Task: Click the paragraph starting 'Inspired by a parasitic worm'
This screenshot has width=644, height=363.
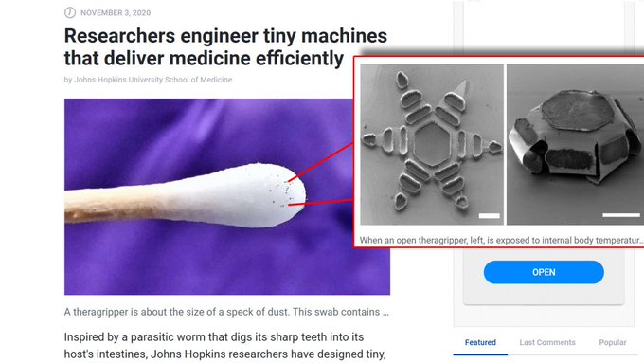Action: [225, 345]
